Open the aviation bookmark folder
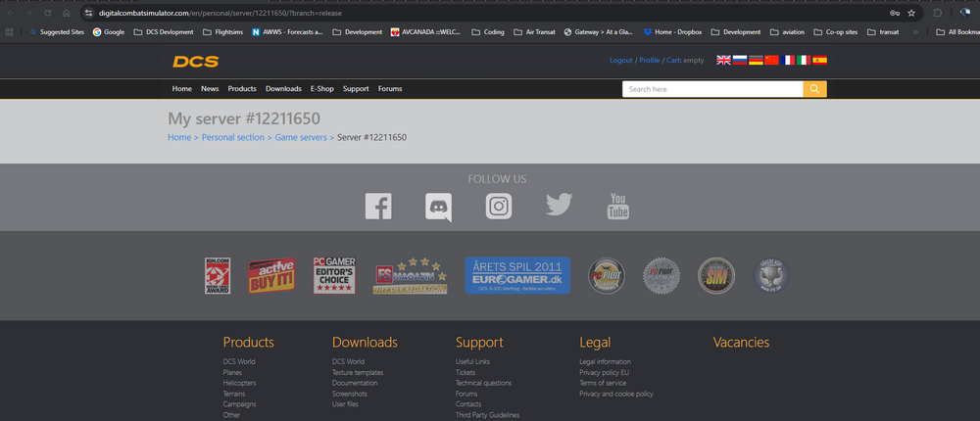This screenshot has width=980, height=421. click(x=788, y=32)
